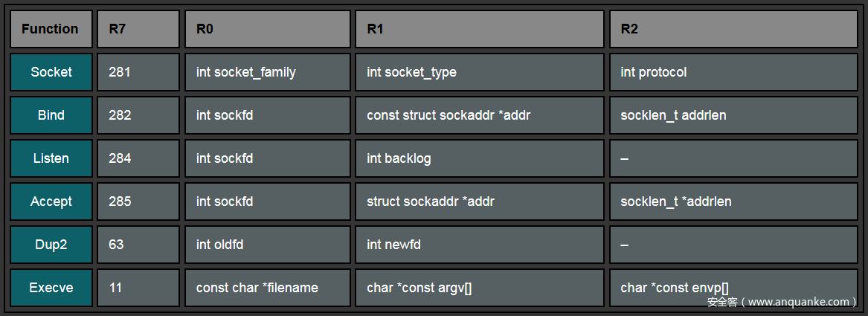Viewport: 868px width, 316px height.
Task: Click the Dup2 function cell
Action: pyautogui.click(x=51, y=245)
